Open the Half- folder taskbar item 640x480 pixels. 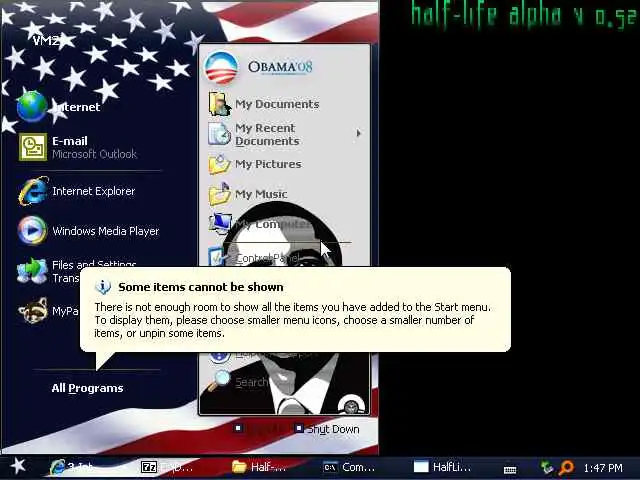point(258,467)
